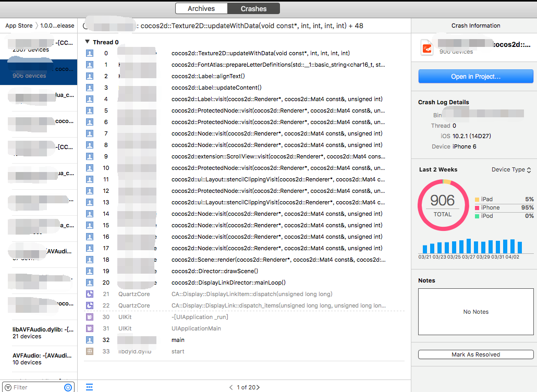Select the Crashes tab
The height and width of the screenshot is (392, 537).
point(253,8)
